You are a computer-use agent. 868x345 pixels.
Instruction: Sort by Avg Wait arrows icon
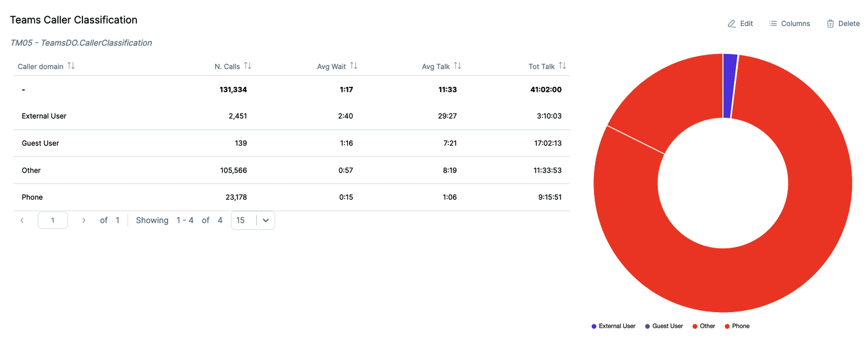[354, 66]
